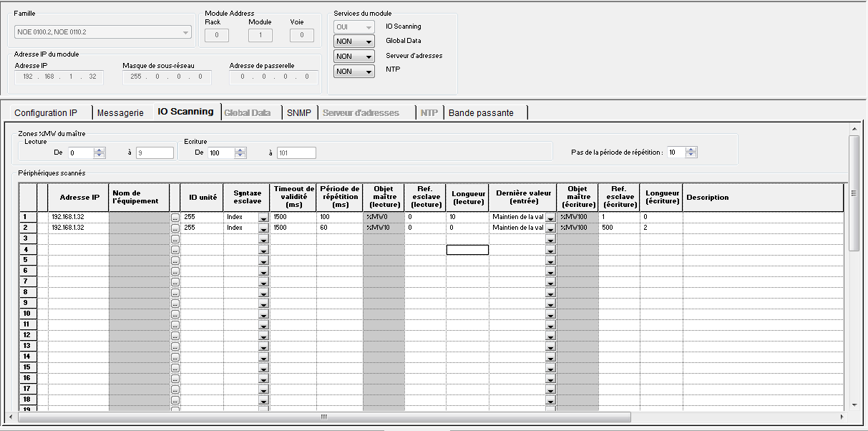Increase the Ecriture 'De' spinner value
The width and height of the screenshot is (868, 431).
(x=240, y=150)
